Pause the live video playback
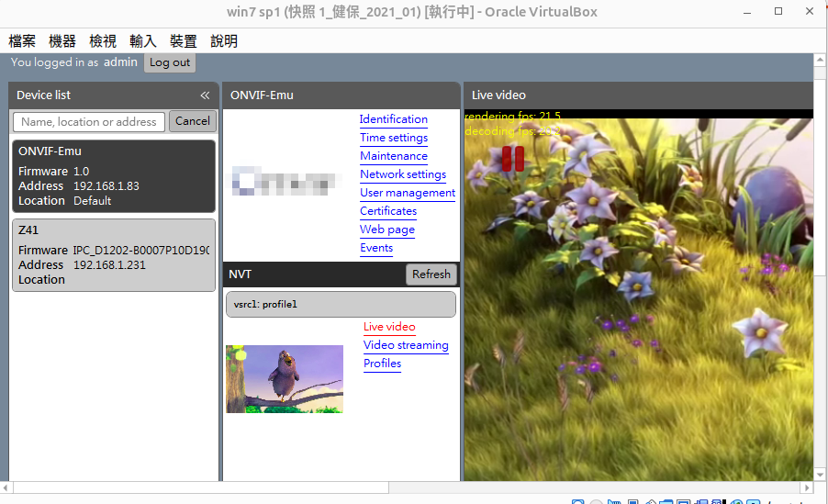Screen dimensions: 828x504 click(512, 159)
